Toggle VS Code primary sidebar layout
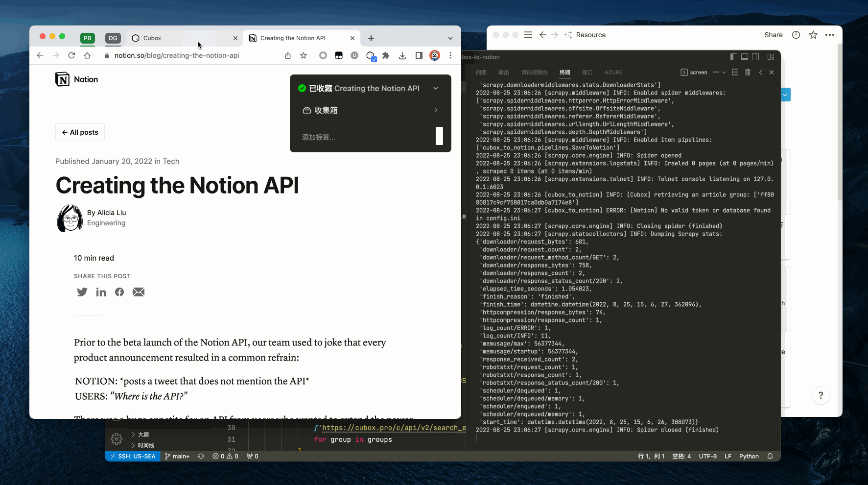The image size is (868, 485). pos(733,57)
